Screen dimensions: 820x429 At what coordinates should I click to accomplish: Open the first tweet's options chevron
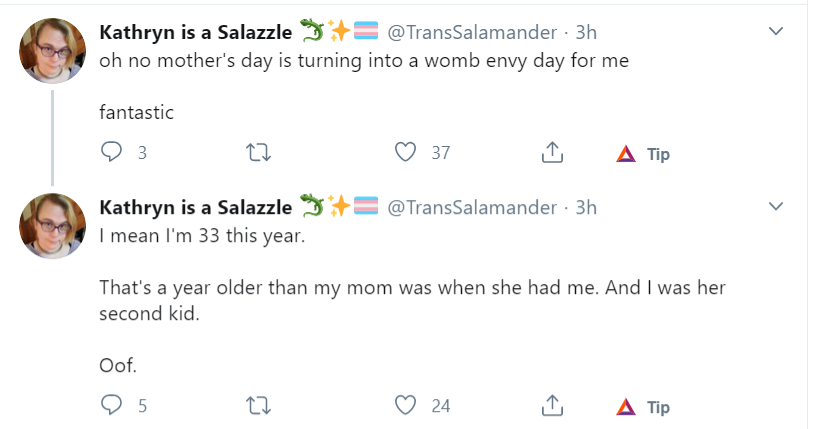point(776,31)
